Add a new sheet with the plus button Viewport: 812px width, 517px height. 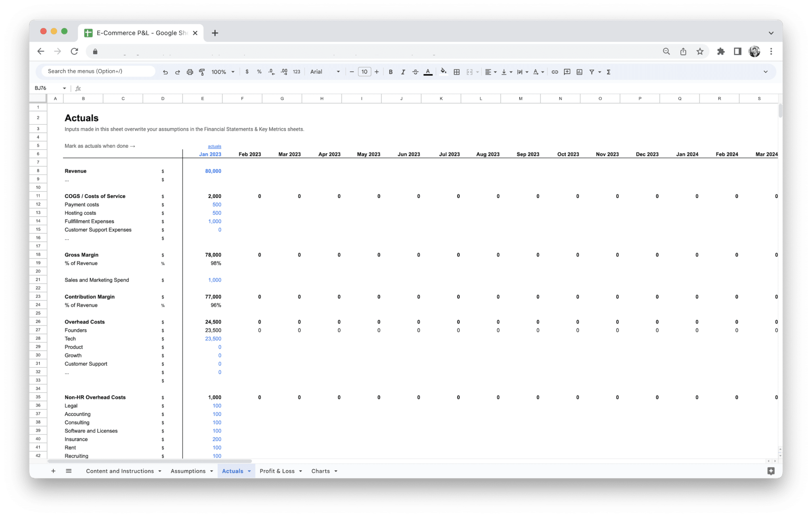click(54, 471)
